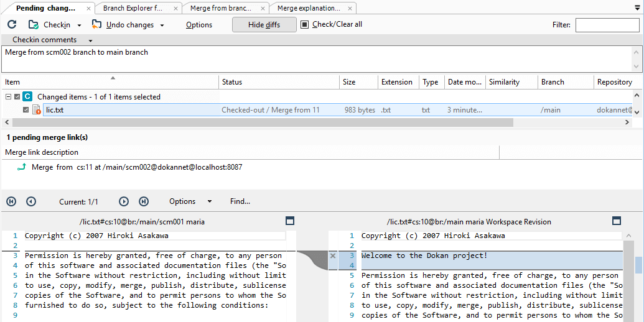Toggle the Changed items group checkbox
644x322 pixels.
pos(17,97)
